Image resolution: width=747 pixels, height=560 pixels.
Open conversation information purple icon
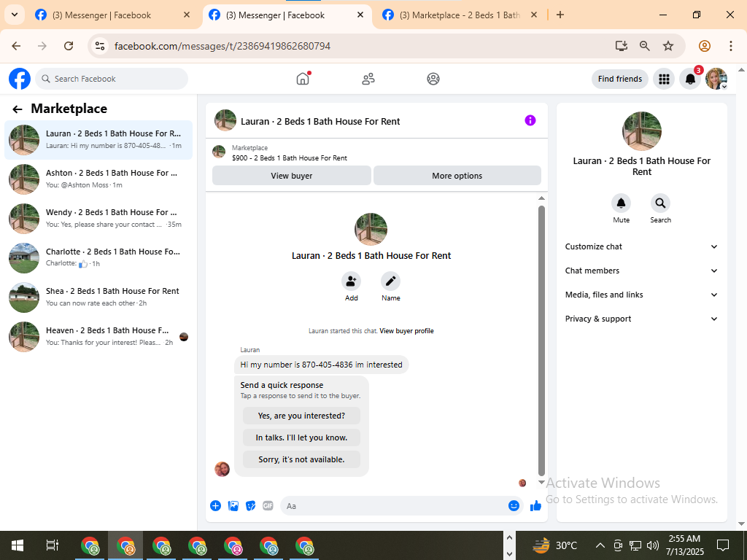coord(530,120)
